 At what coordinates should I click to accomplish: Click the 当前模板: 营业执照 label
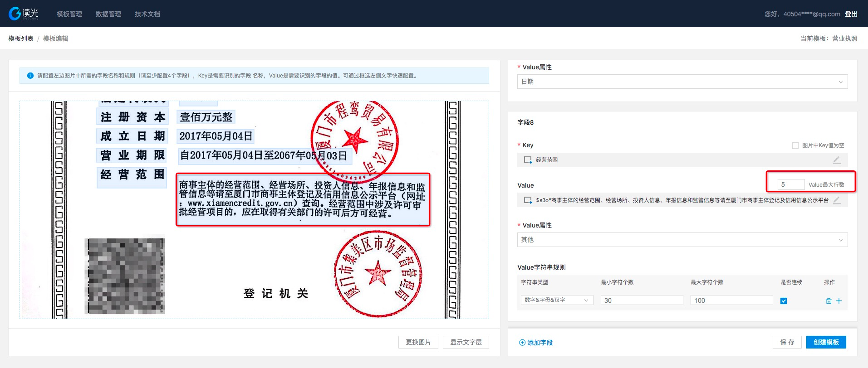click(829, 39)
